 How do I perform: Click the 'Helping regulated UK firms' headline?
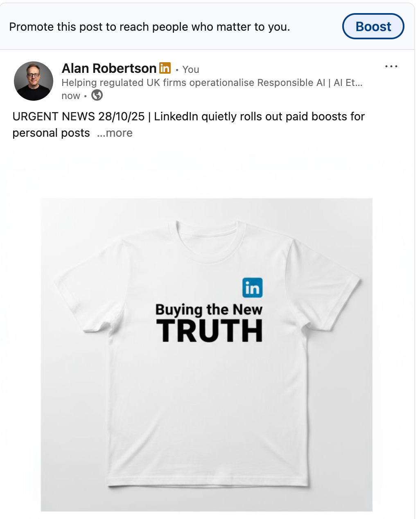tap(212, 83)
